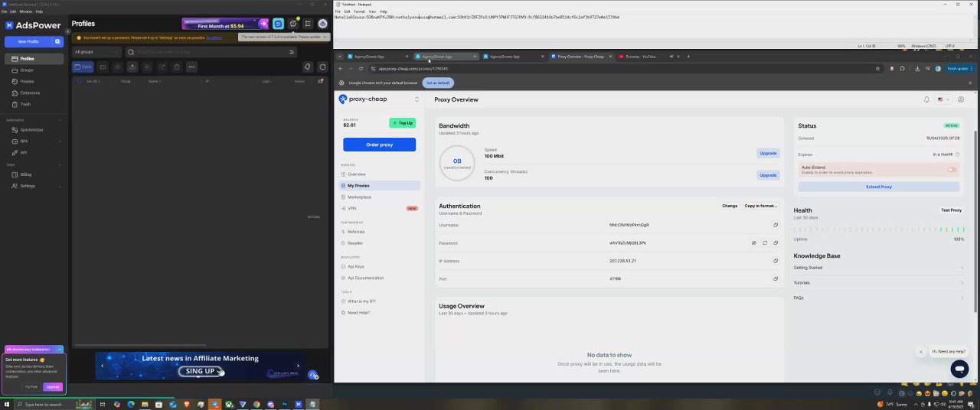The width and height of the screenshot is (980, 410).
Task: Click the sync icon in AdsPower header
Action: pyautogui.click(x=278, y=24)
